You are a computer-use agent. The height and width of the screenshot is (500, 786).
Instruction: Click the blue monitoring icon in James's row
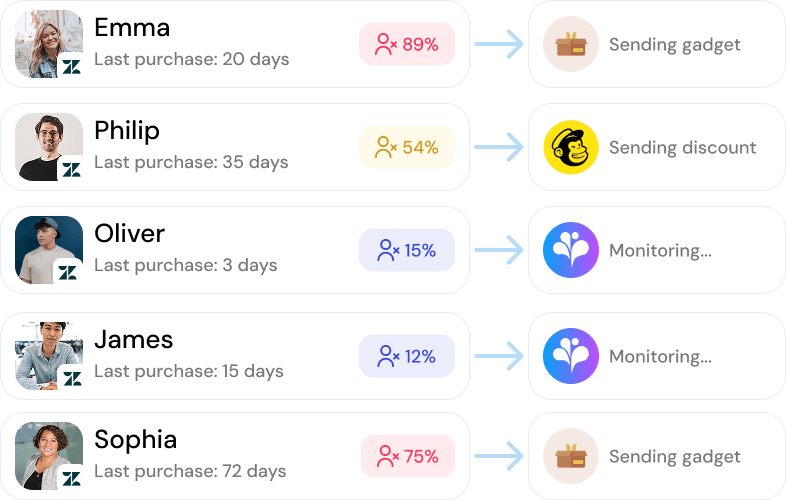pyautogui.click(x=571, y=356)
